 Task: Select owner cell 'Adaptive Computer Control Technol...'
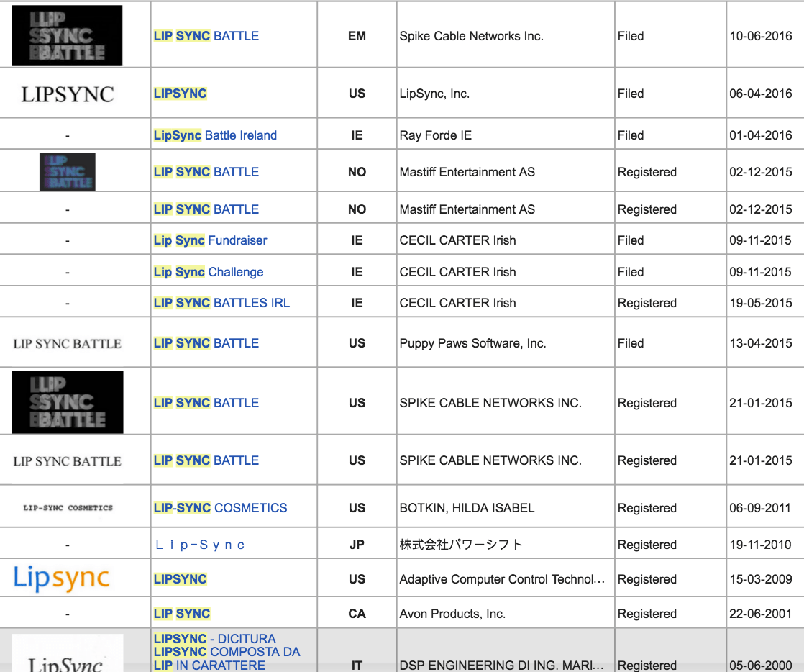pos(502,579)
